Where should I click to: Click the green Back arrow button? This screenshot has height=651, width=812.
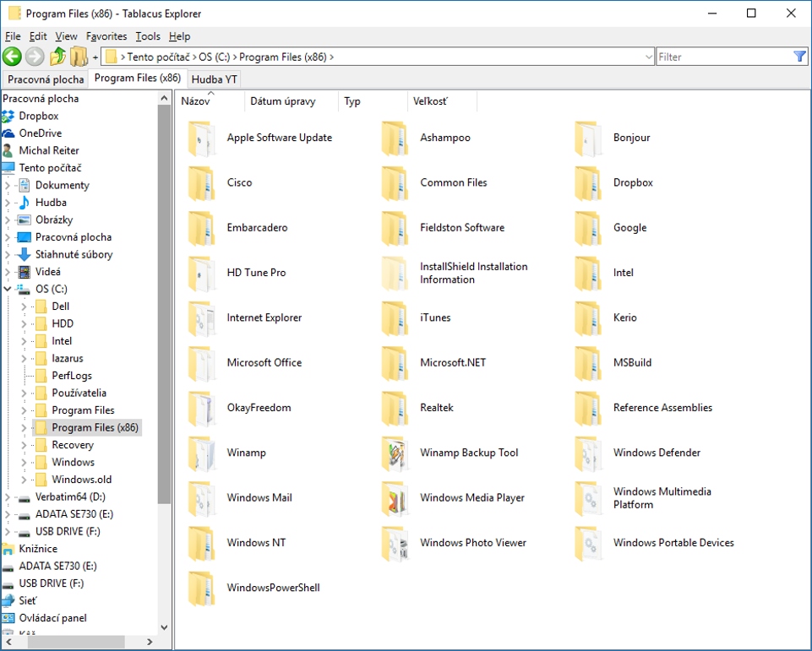tap(12, 57)
